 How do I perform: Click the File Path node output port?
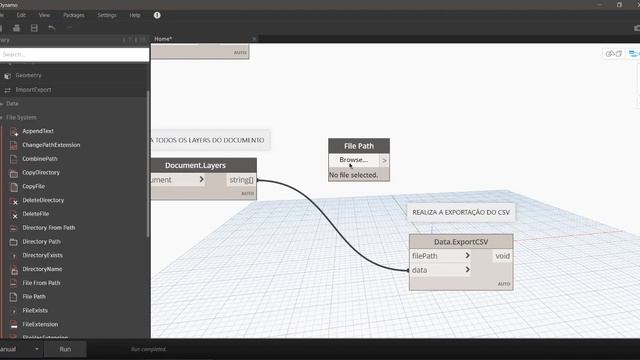tap(384, 160)
